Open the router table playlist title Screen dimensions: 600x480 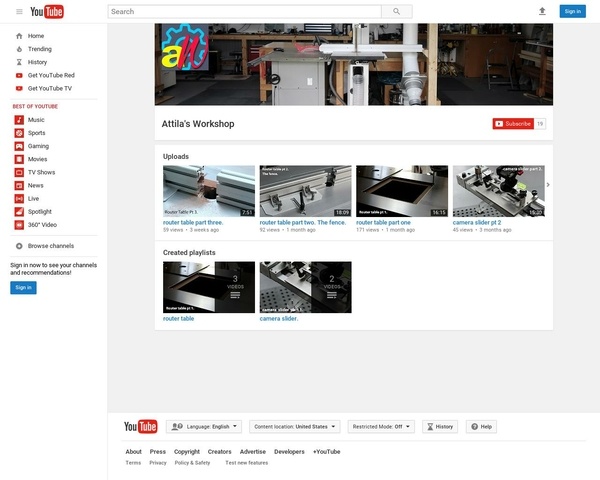[178, 318]
